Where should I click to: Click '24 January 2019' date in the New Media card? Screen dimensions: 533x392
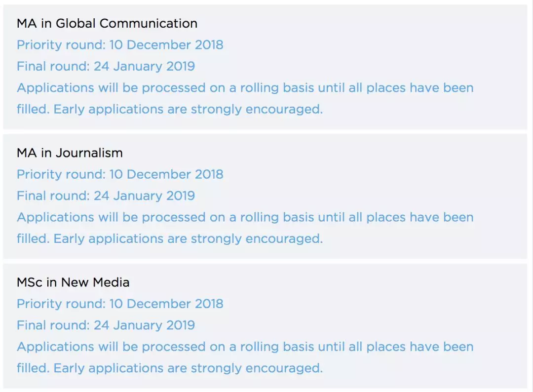[144, 325]
